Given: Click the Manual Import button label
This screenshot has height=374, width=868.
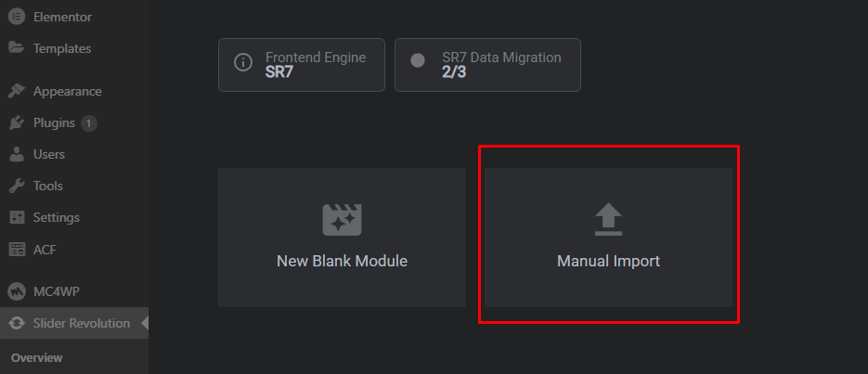Looking at the screenshot, I should 608,262.
